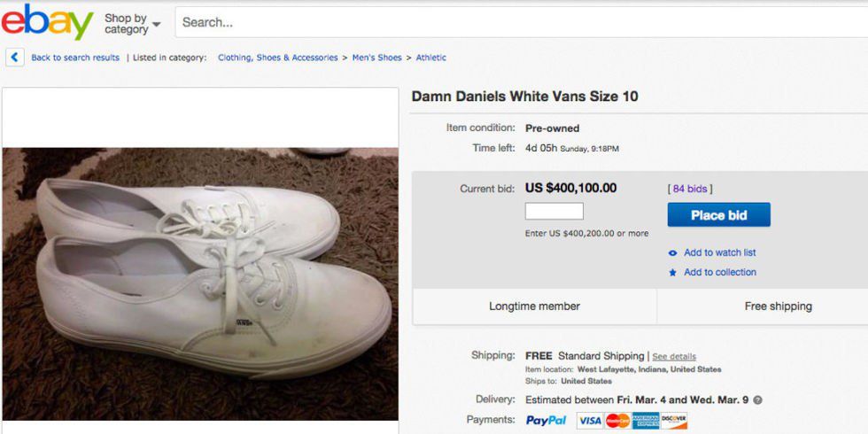
Task: Go to the Men's Shoes breadcrumb
Action: (x=376, y=58)
